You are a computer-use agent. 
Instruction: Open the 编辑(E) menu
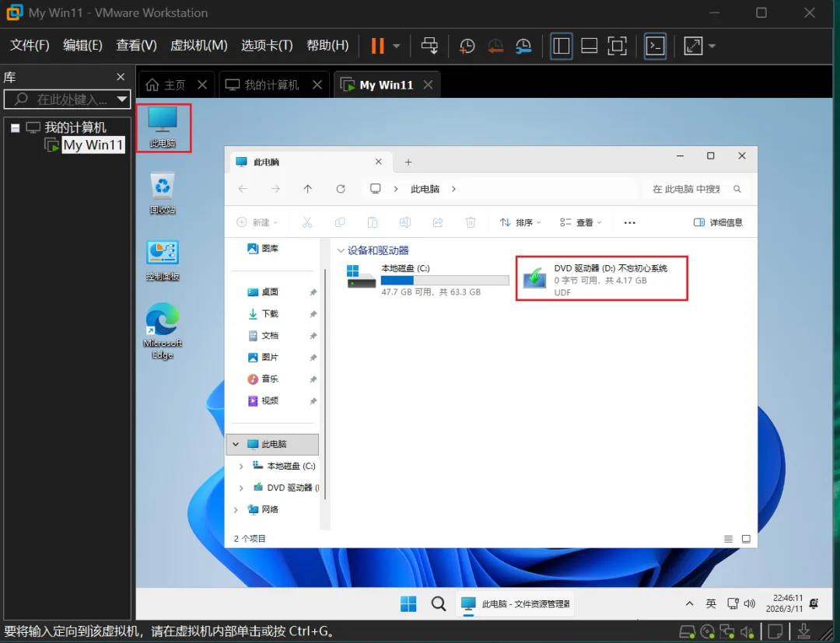[82, 46]
